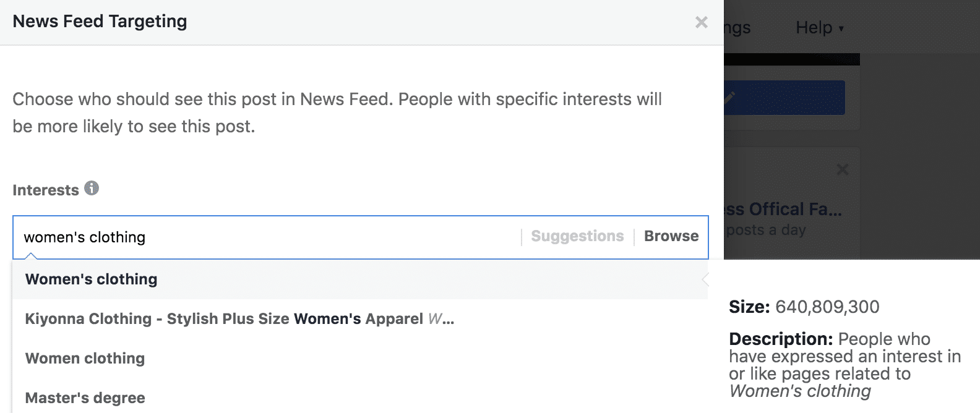The height and width of the screenshot is (413, 980).
Task: Pick the "Women clothing" interest option
Action: [x=85, y=359]
